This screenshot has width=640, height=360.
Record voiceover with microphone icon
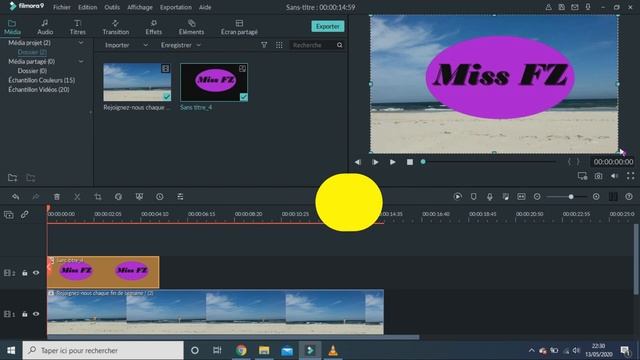[x=489, y=197]
